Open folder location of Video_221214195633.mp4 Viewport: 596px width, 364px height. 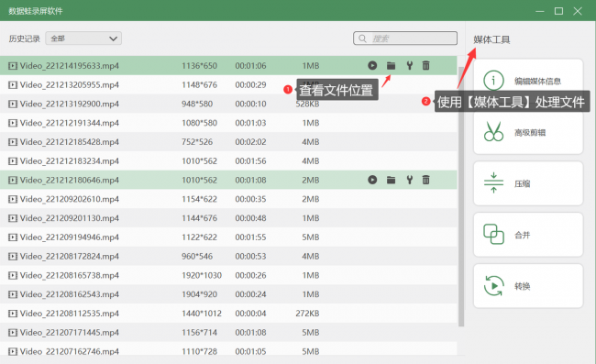pyautogui.click(x=391, y=66)
